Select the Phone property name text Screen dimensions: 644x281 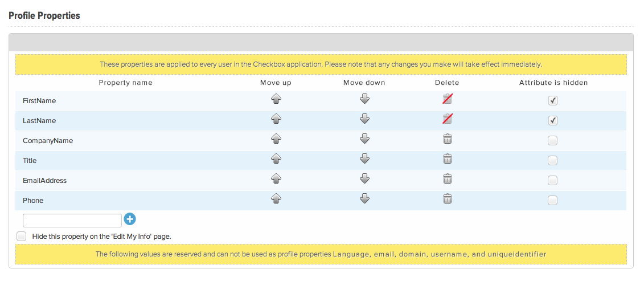coord(33,201)
